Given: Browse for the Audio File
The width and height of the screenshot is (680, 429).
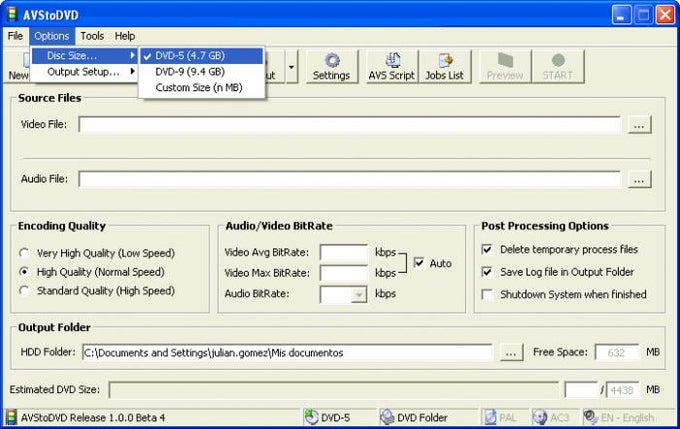Looking at the screenshot, I should pyautogui.click(x=639, y=179).
